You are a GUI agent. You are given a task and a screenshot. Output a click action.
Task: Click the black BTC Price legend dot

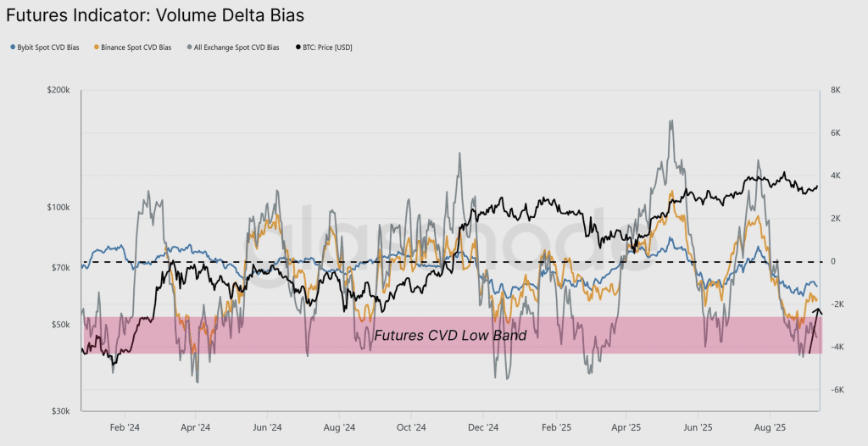(x=297, y=47)
